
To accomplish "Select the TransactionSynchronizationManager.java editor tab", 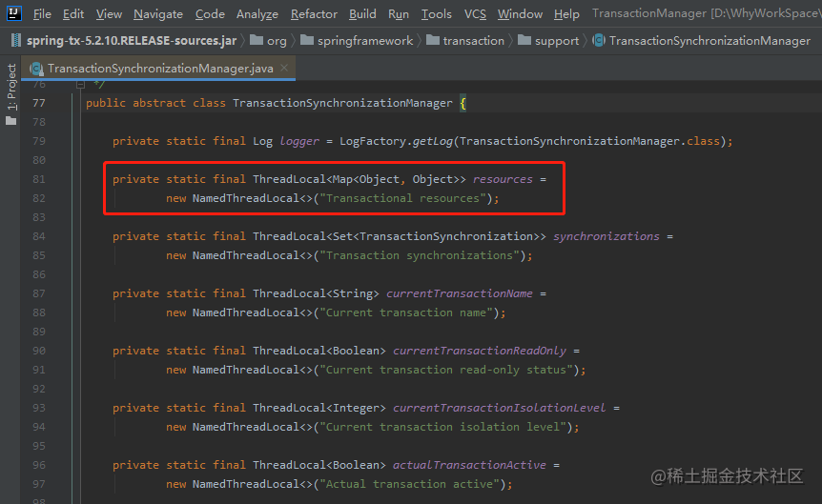I will coord(160,68).
